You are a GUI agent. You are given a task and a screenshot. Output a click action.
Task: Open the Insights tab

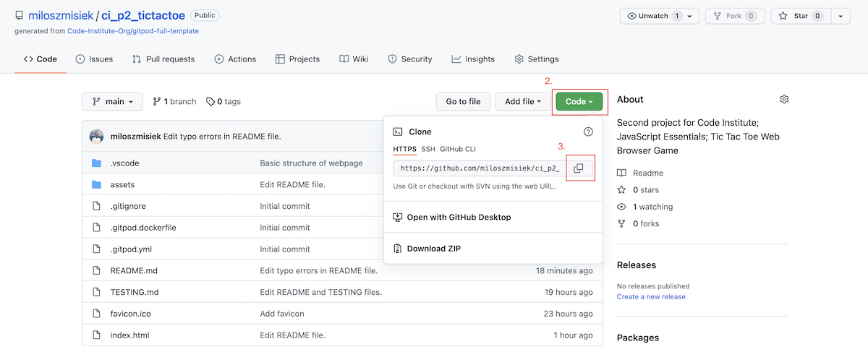tap(473, 59)
